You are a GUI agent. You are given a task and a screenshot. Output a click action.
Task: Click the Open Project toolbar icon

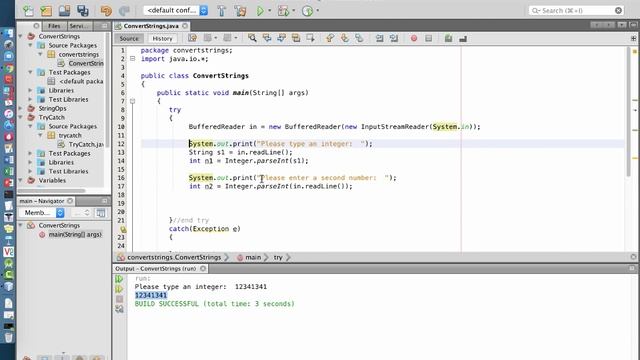click(x=64, y=11)
